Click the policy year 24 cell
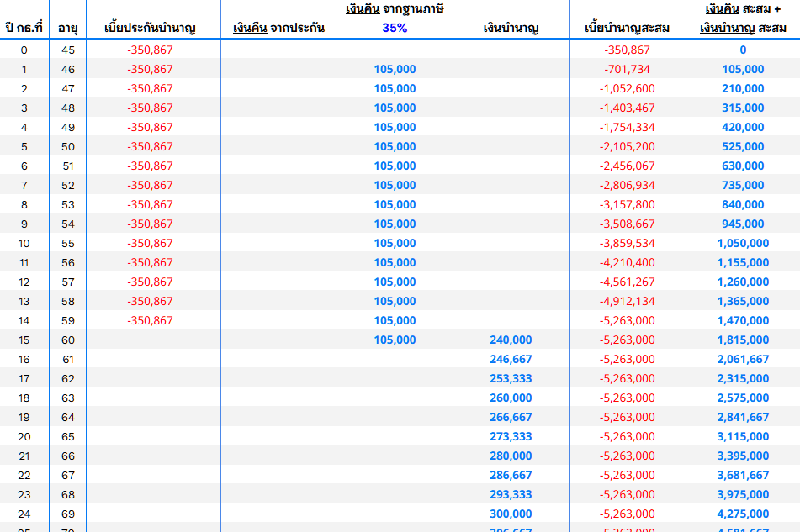 click(24, 514)
